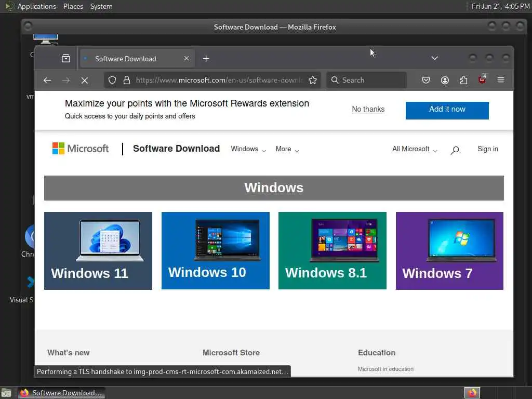This screenshot has width=532, height=399.
Task: Click the No thanks link
Action: [368, 109]
